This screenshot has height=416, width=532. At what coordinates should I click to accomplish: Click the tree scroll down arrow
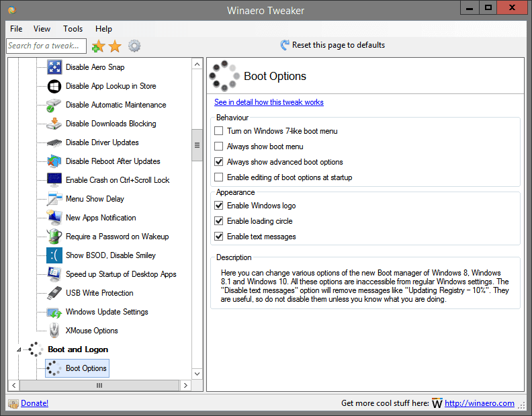point(197,374)
